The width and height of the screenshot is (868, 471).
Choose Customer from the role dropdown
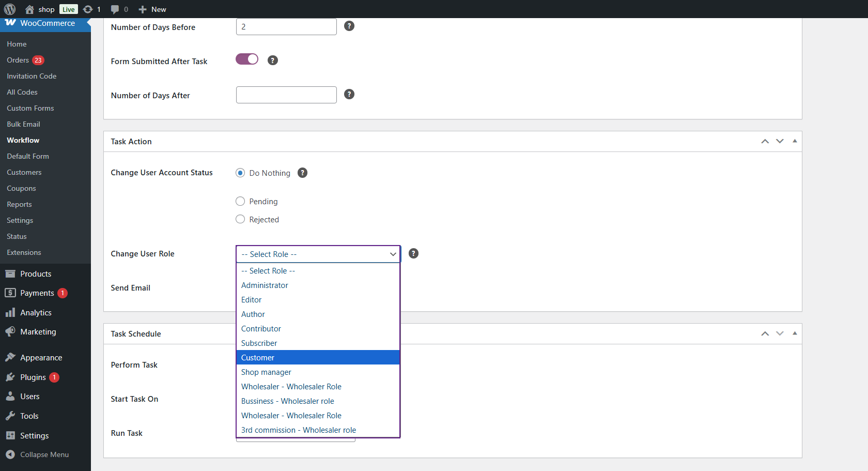click(258, 358)
